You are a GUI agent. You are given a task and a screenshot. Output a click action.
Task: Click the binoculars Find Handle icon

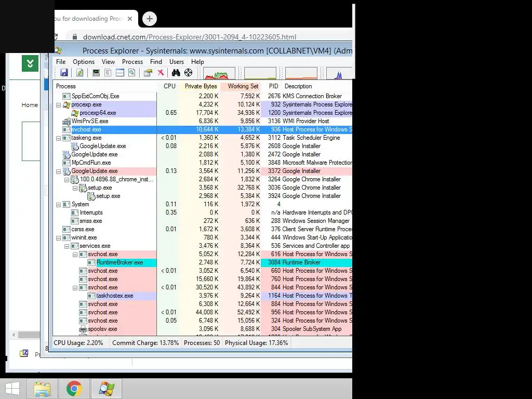tap(176, 73)
